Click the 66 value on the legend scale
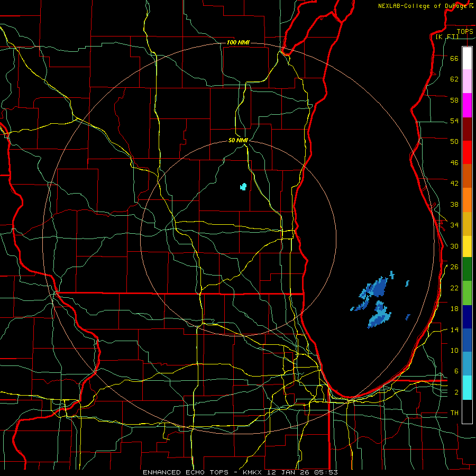476x476 pixels. tap(454, 58)
